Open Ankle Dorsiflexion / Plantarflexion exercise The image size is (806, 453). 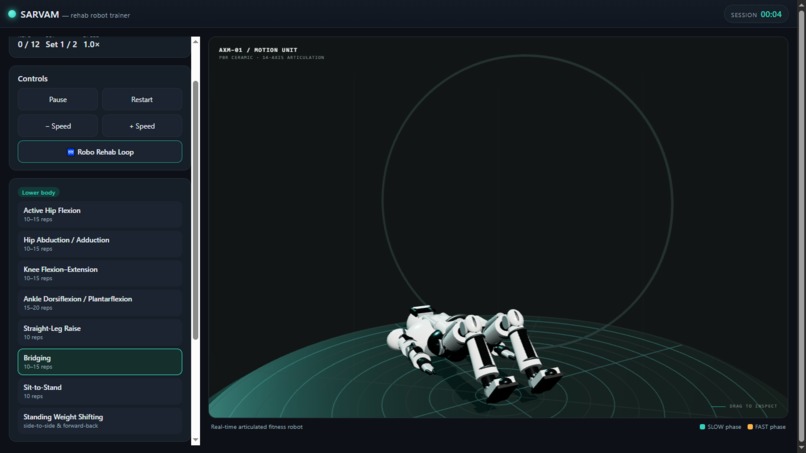pyautogui.click(x=100, y=302)
